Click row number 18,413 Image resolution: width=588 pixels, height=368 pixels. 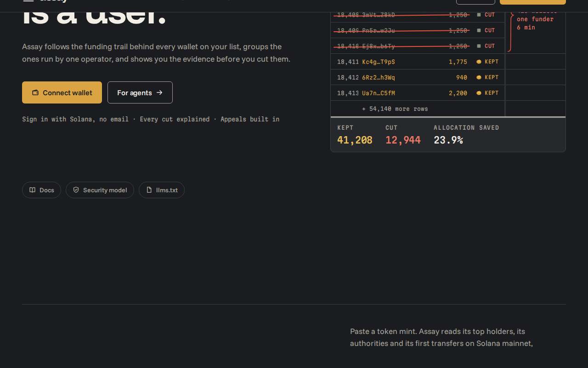click(x=348, y=93)
